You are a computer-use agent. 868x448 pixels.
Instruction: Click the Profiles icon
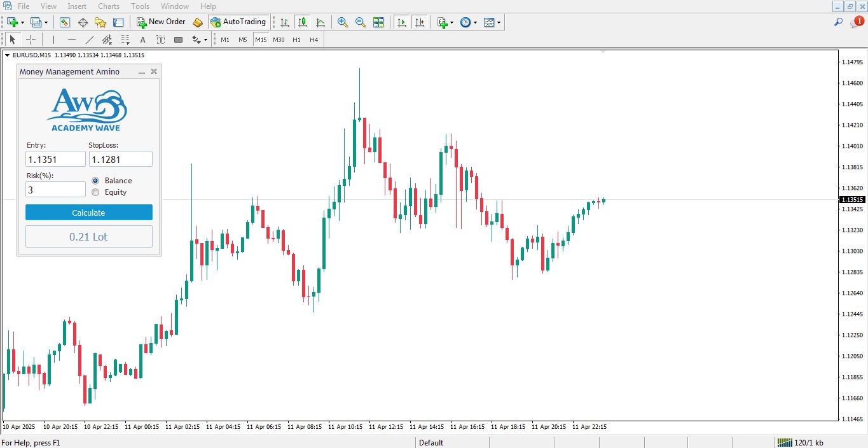[36, 22]
